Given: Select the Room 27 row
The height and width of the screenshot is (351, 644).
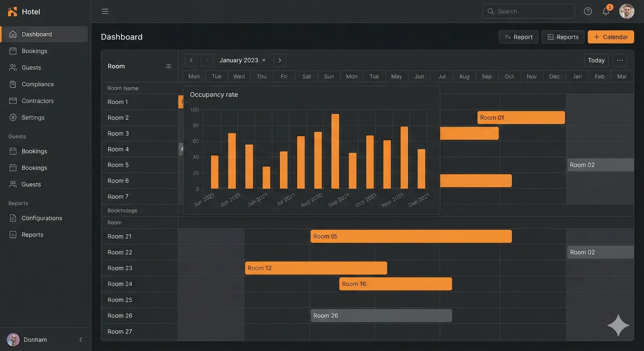Looking at the screenshot, I should (x=140, y=332).
